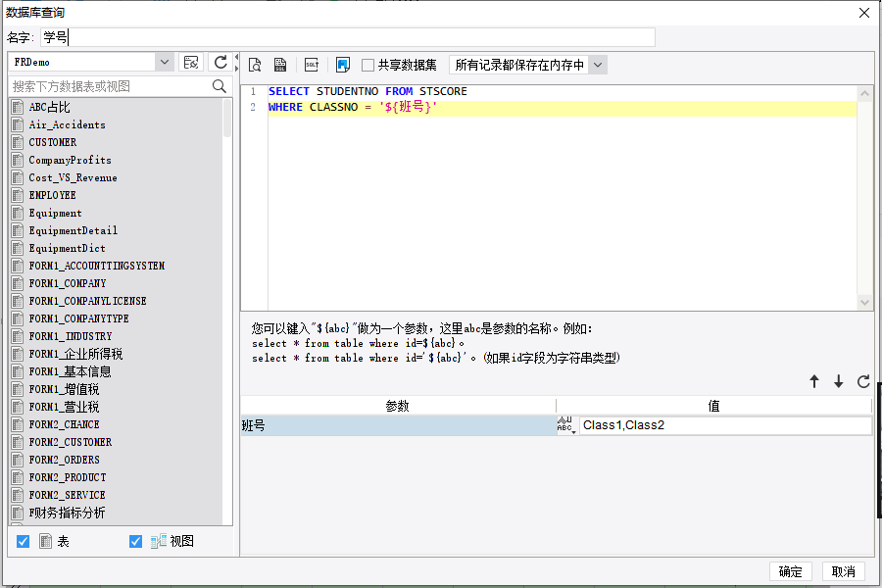Select FORM1_企业所得税 table

click(x=75, y=354)
